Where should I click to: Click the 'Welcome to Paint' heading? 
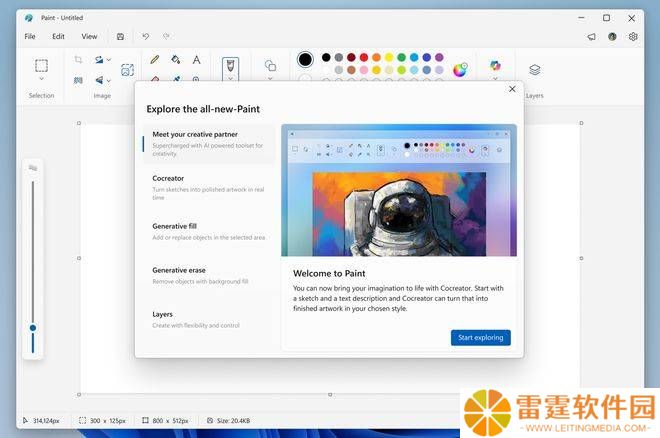coord(329,273)
